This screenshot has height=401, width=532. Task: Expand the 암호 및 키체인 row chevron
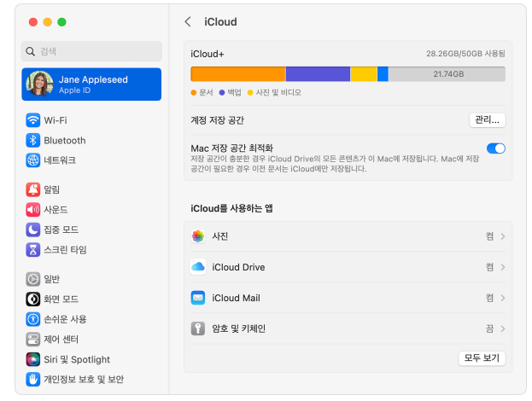click(x=503, y=328)
